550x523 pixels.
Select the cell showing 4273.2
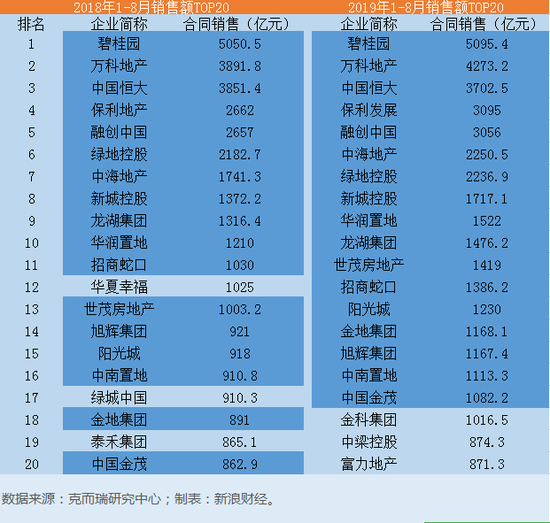(487, 66)
